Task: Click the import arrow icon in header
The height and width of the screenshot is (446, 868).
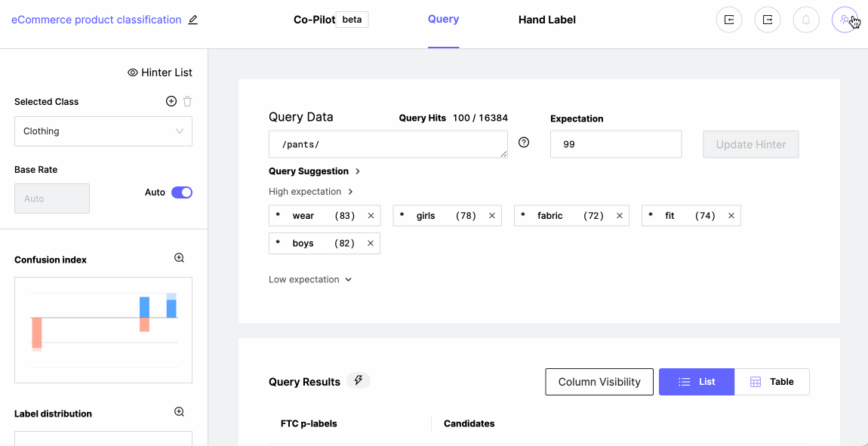Action: (x=729, y=20)
